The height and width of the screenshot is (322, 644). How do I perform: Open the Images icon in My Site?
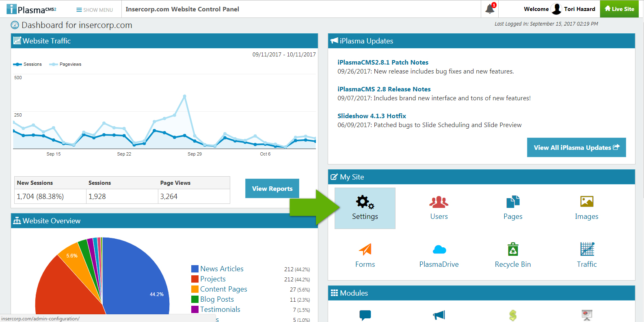(587, 201)
